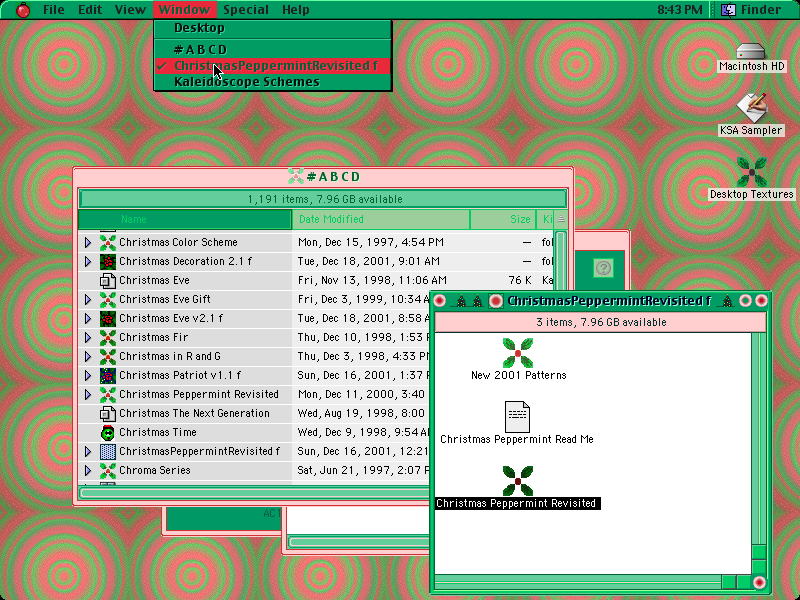Click the close box of ChristmasPeppermintRevisited f window
Image resolution: width=800 pixels, height=600 pixels.
coord(439,301)
